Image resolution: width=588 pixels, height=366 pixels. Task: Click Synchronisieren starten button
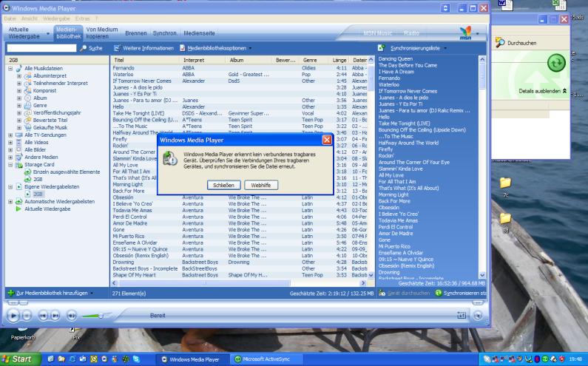coord(461,293)
